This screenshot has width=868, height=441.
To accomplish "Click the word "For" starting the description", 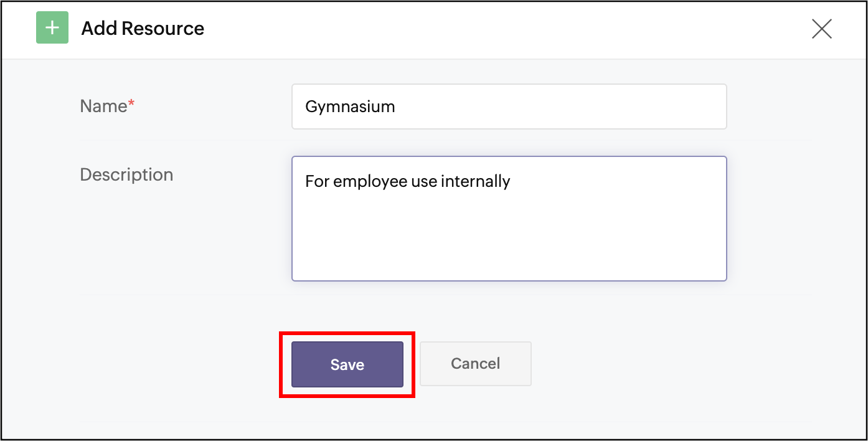I will click(x=316, y=181).
